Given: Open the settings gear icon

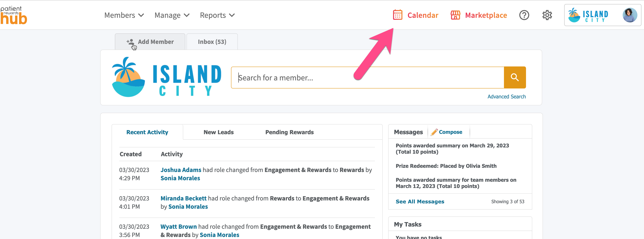Looking at the screenshot, I should pyautogui.click(x=547, y=15).
